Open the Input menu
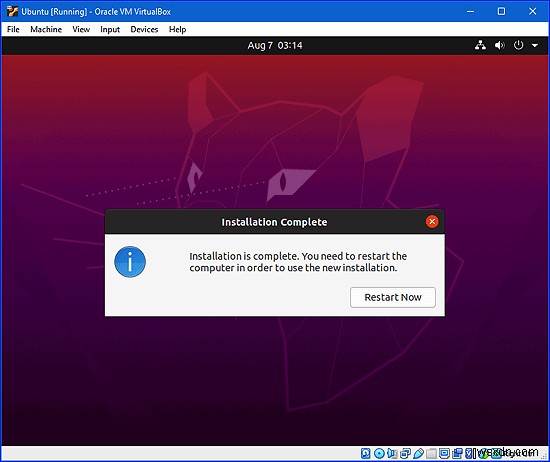This screenshot has width=550, height=462. point(110,29)
